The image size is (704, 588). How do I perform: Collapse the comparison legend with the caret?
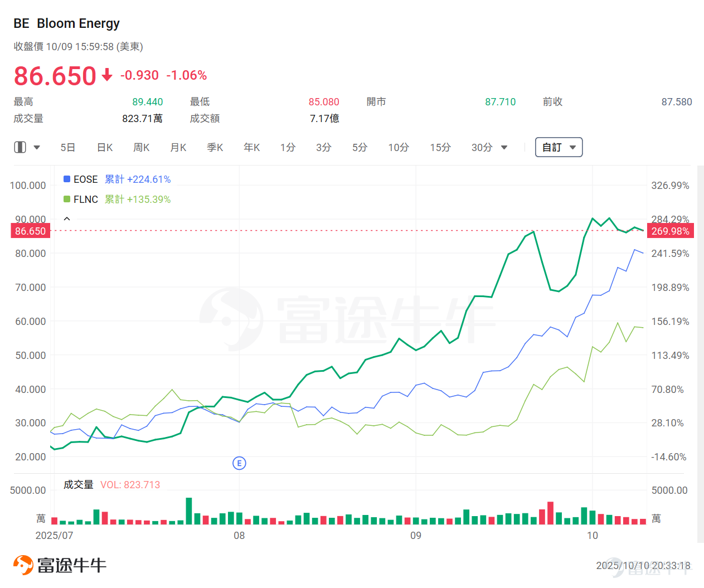pyautogui.click(x=67, y=219)
